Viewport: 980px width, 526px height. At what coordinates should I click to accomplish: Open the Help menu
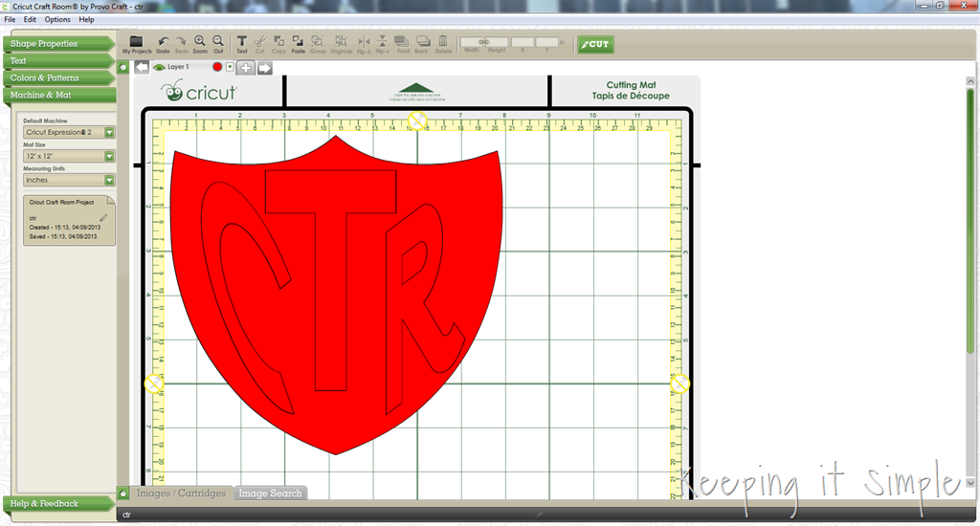point(86,19)
